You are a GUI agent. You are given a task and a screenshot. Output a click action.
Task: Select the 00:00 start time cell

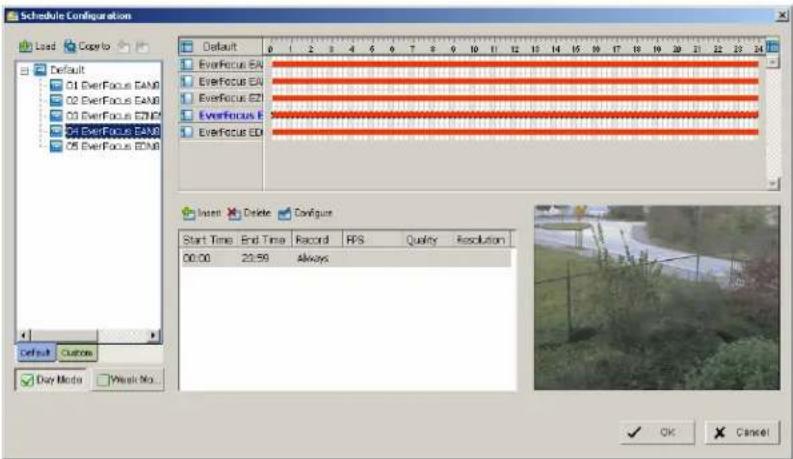(197, 258)
